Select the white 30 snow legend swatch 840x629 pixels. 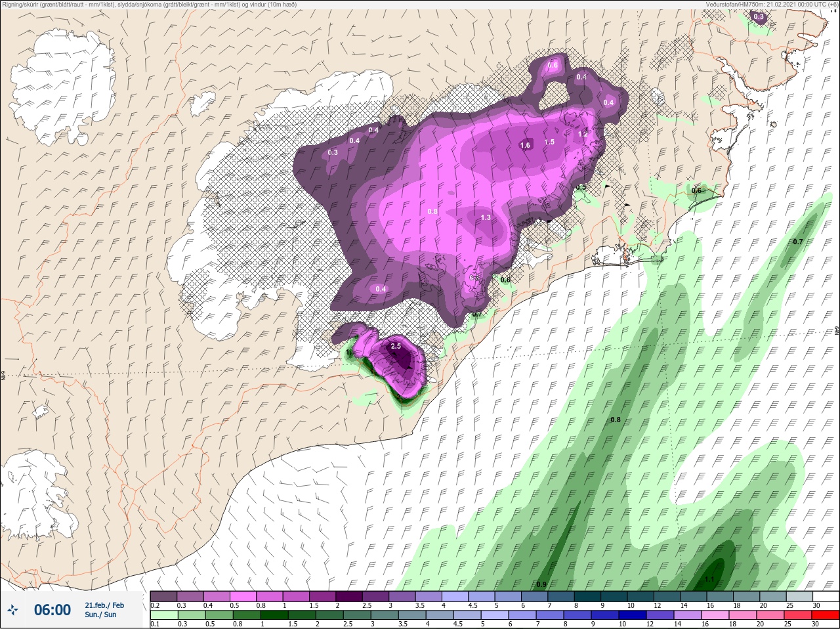pyautogui.click(x=827, y=596)
